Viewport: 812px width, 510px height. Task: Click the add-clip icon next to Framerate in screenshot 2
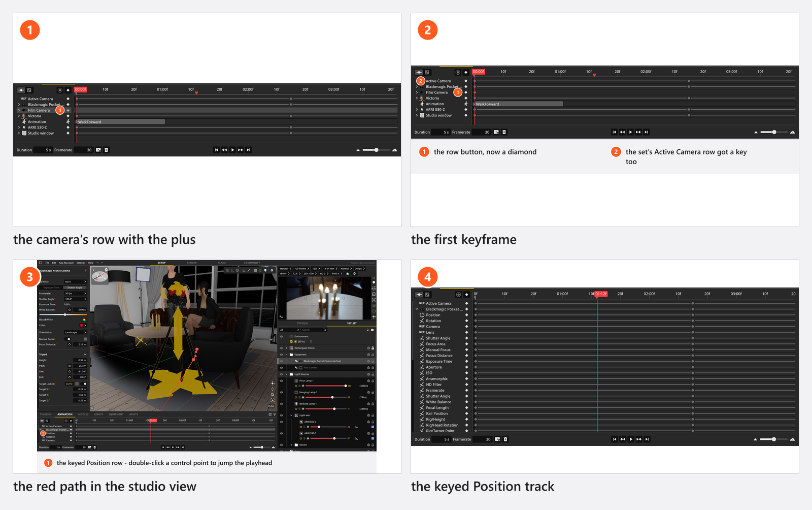(496, 132)
